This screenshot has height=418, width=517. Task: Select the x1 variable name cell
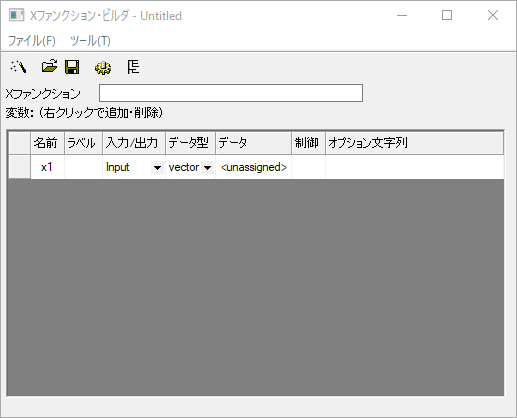pos(47,167)
